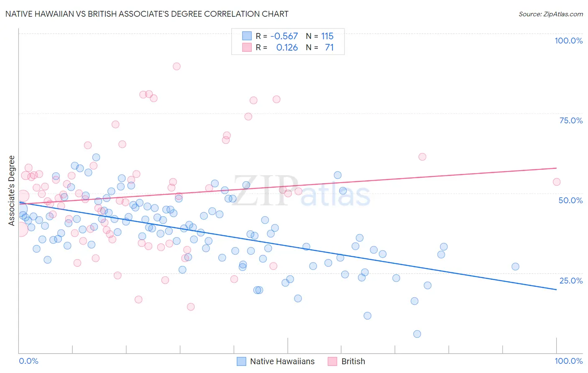Viewport: 588px width, 373px height.
Task: Click the 0.0% x-axis label
Action: 29,361
